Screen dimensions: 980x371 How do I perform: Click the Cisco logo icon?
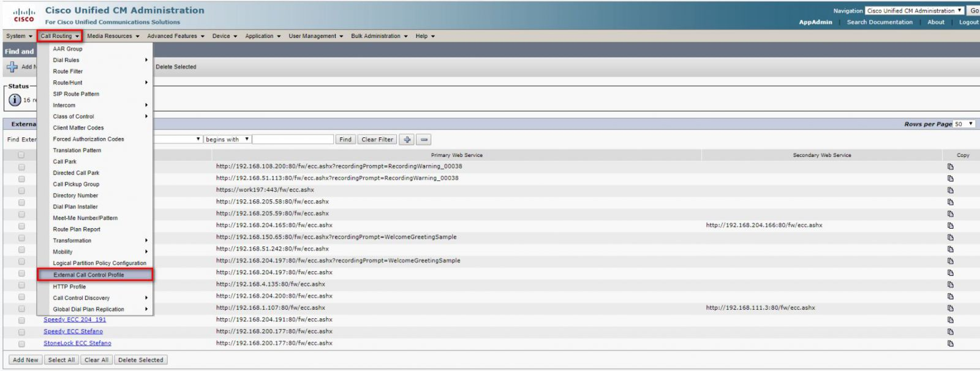tap(24, 15)
